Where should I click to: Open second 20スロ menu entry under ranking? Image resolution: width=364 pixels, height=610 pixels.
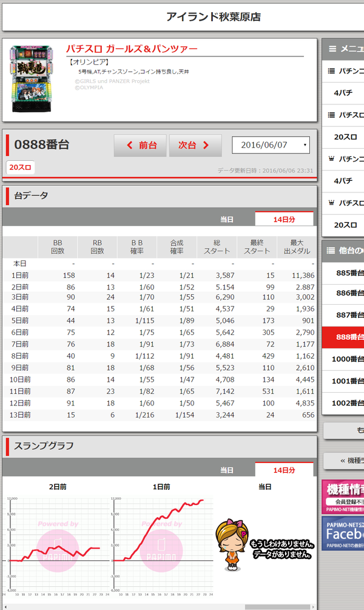tap(343, 225)
